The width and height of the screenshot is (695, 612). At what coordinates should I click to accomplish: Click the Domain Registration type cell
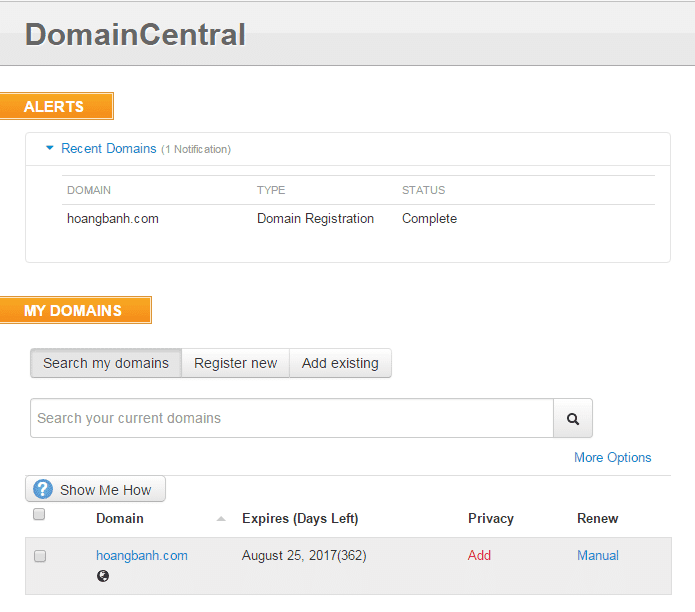(x=315, y=218)
